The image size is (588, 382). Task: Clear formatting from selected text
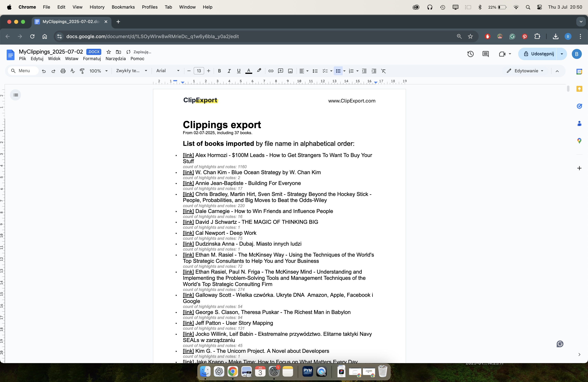(x=383, y=71)
